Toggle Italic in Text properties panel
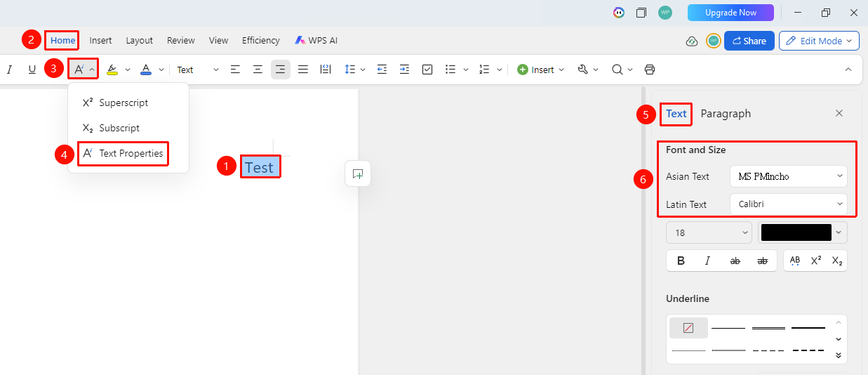Screen dimensions: 868x375 pos(707,261)
